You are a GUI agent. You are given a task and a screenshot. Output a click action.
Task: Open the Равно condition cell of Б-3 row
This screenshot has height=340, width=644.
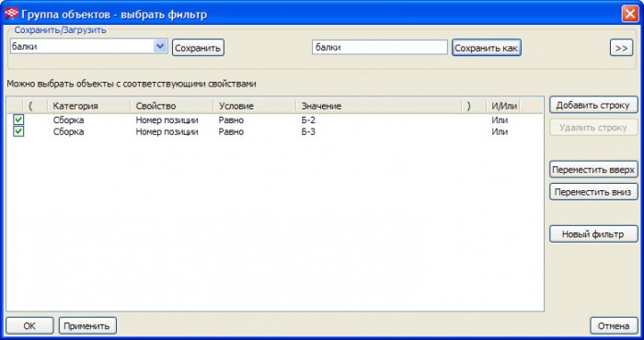[231, 131]
